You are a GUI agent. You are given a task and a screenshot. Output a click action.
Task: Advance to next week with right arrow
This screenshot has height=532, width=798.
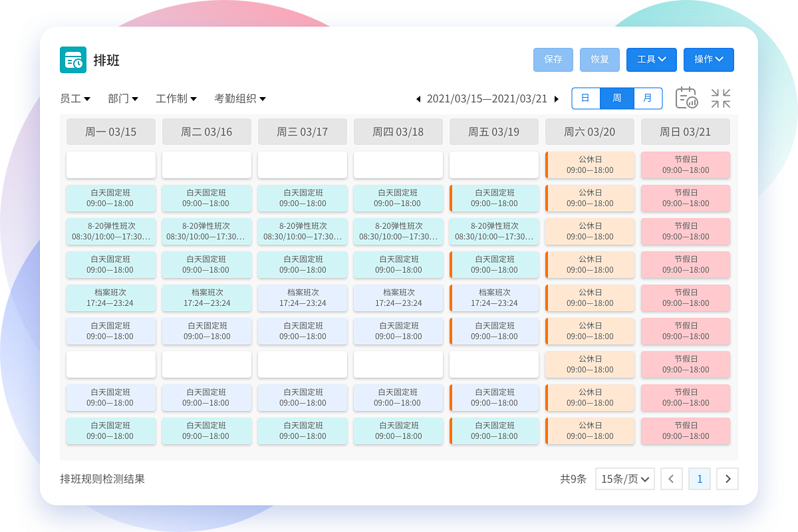point(557,98)
